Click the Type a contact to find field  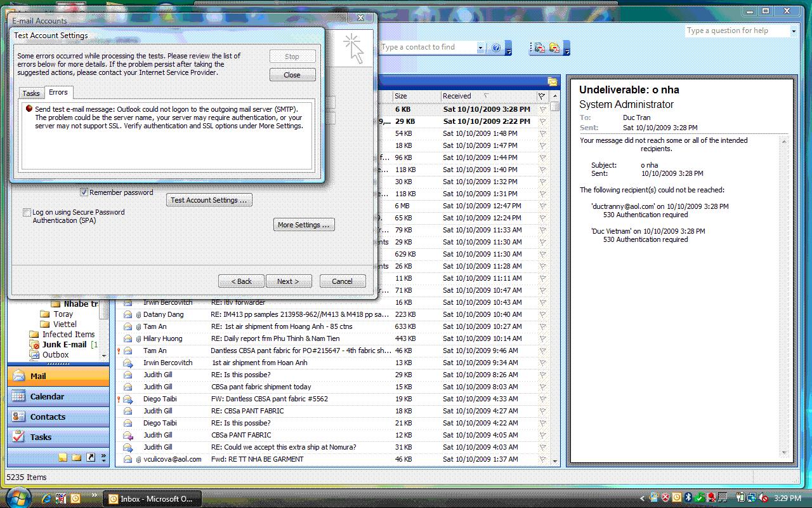point(427,48)
